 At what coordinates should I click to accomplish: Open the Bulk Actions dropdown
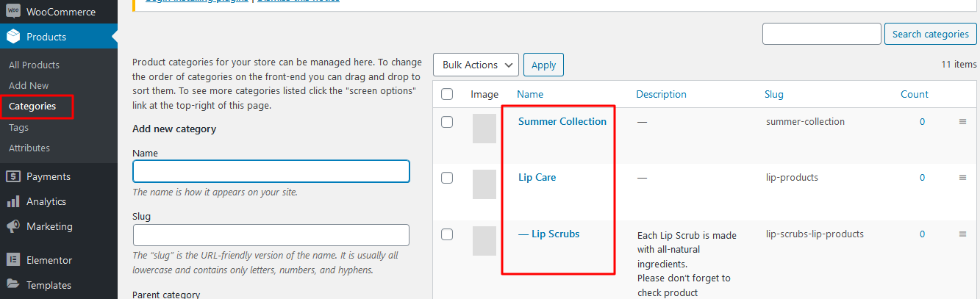coord(476,65)
